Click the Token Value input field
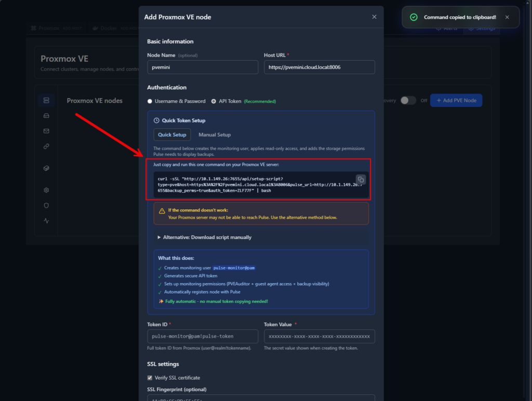This screenshot has width=532, height=401. [x=319, y=336]
